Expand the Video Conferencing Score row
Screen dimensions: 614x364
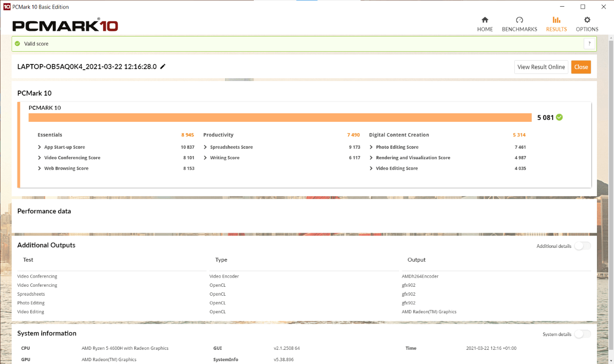(40, 158)
